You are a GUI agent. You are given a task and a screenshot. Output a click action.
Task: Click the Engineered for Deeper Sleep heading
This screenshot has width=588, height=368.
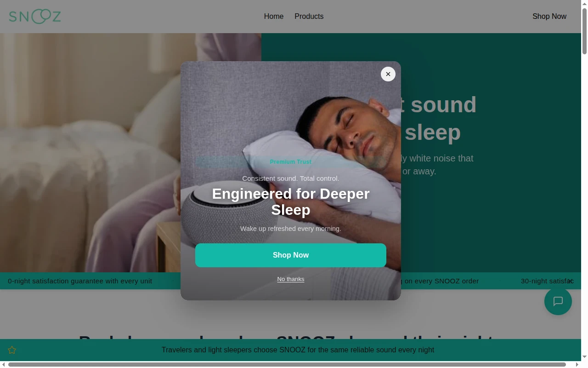coord(291,201)
